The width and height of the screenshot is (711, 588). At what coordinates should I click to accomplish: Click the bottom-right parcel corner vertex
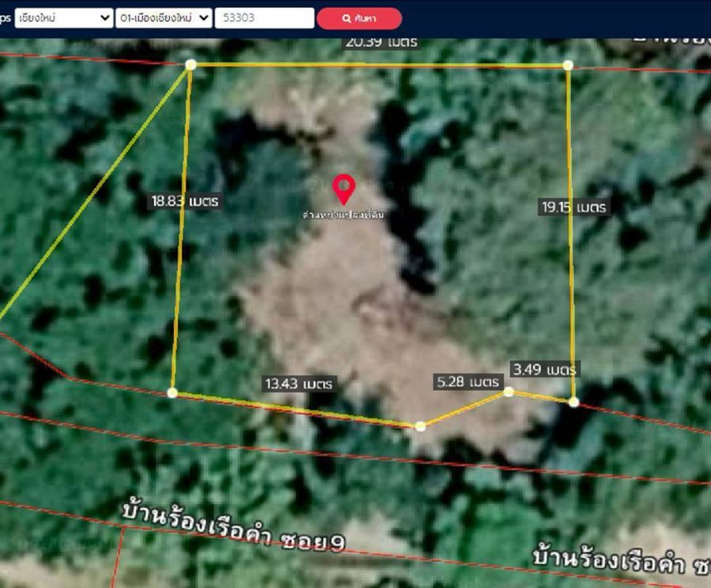[x=574, y=402]
